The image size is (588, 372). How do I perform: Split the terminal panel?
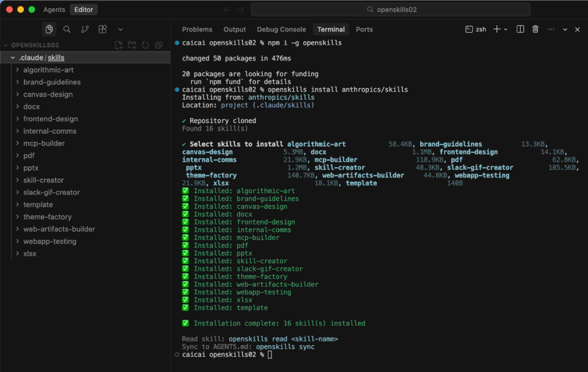coord(520,29)
